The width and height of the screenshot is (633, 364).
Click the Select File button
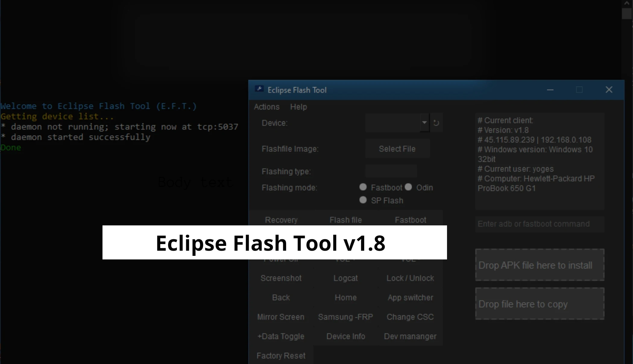[397, 149]
